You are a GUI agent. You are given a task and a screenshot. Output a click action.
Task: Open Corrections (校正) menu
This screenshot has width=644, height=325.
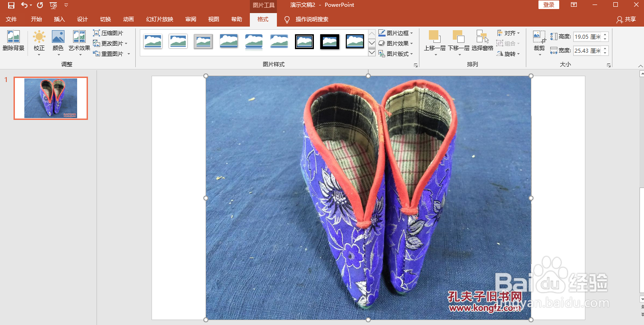[x=39, y=43]
